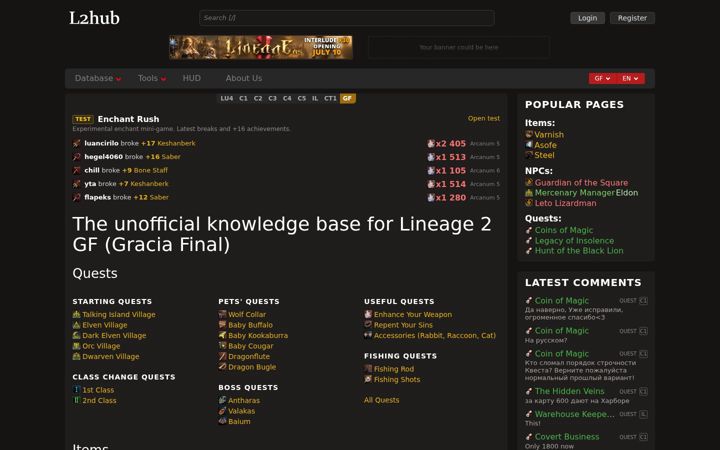The width and height of the screenshot is (720, 450).
Task: Open Accessories (Rabbit, Raccoon, Cat) link
Action: [435, 335]
